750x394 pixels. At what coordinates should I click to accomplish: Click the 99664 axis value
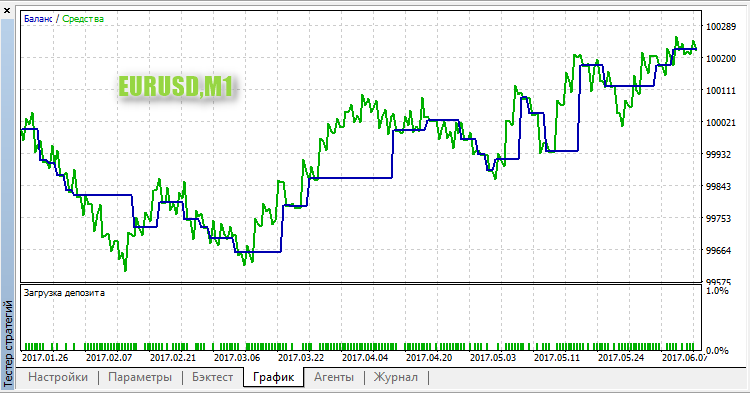718,251
